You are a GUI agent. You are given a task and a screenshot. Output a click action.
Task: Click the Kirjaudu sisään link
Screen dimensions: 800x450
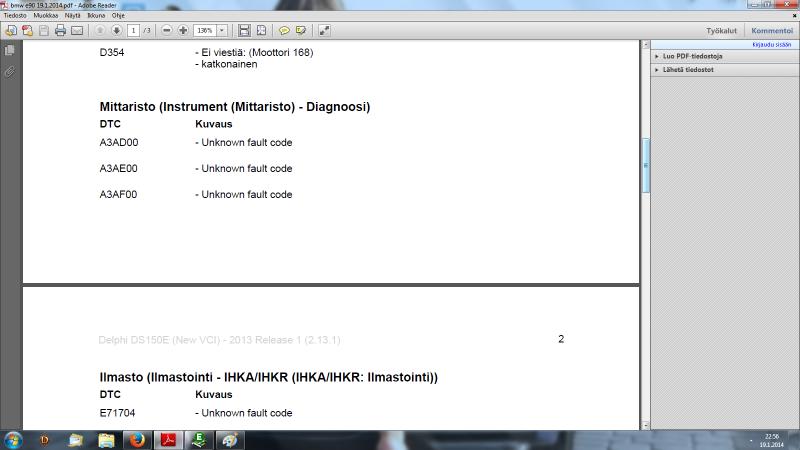pos(771,44)
